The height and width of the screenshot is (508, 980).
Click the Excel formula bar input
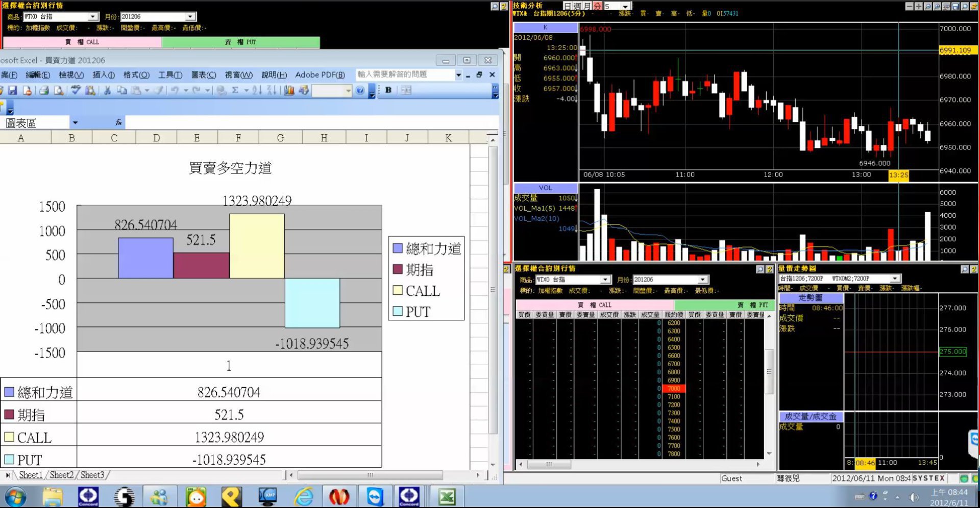(311, 122)
